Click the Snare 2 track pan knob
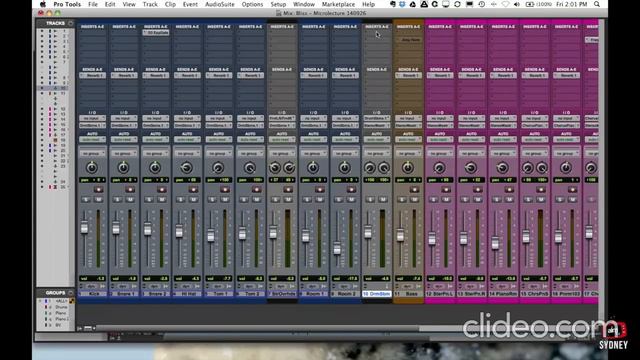This screenshot has width=640, height=360. pyautogui.click(x=155, y=167)
